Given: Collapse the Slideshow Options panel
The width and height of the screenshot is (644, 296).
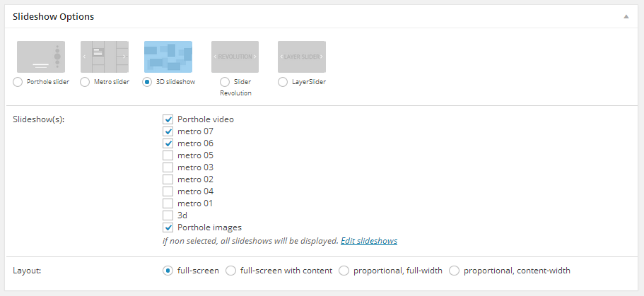Looking at the screenshot, I should coord(626,16).
